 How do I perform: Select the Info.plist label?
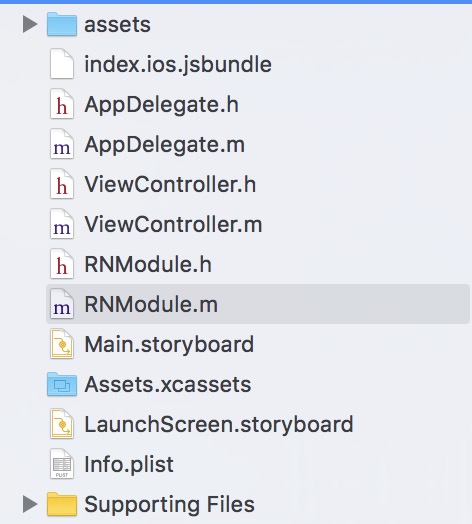pyautogui.click(x=129, y=464)
